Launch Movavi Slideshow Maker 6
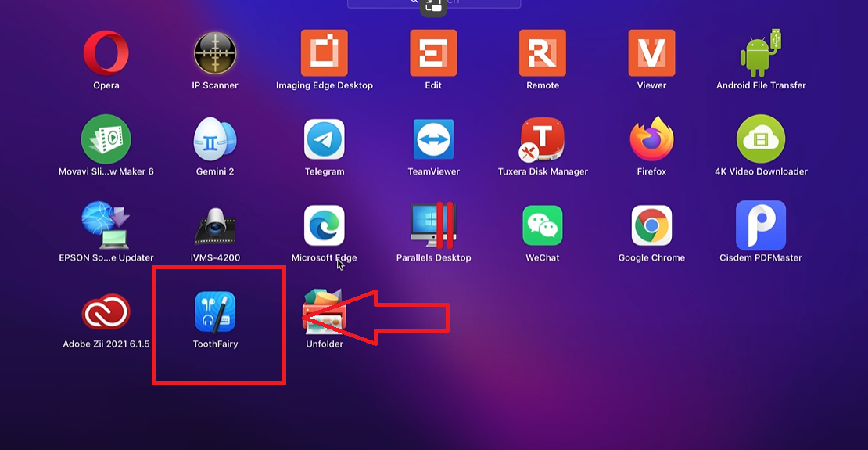Viewport: 868px width, 450px height. coord(106,139)
